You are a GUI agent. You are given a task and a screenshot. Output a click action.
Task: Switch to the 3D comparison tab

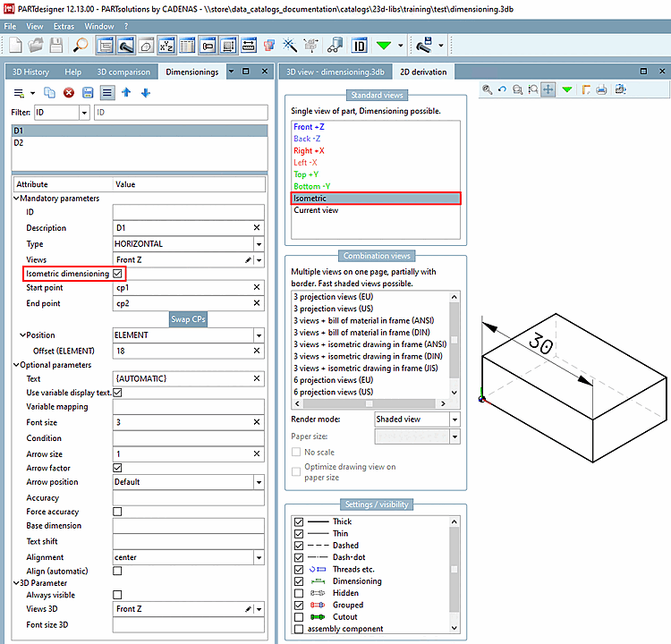(123, 72)
